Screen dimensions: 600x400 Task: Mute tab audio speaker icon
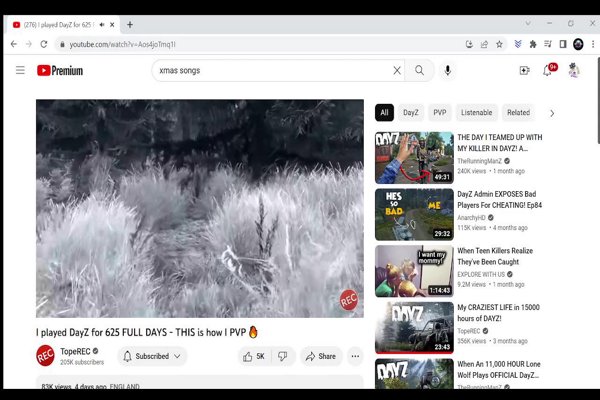[x=102, y=24]
